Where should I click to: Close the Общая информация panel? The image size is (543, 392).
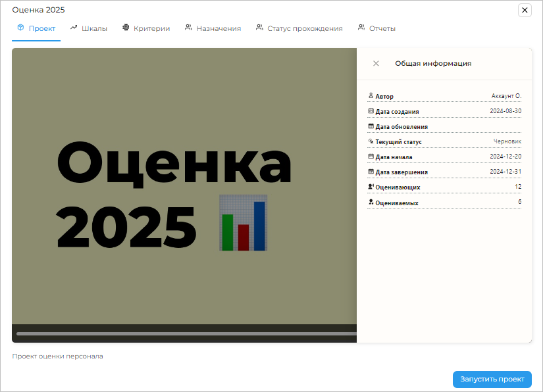tap(376, 63)
